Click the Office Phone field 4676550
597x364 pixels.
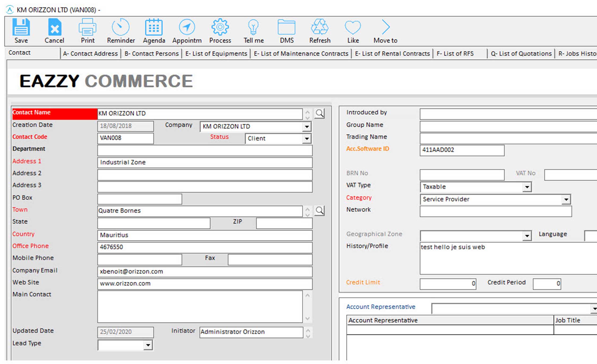(205, 247)
